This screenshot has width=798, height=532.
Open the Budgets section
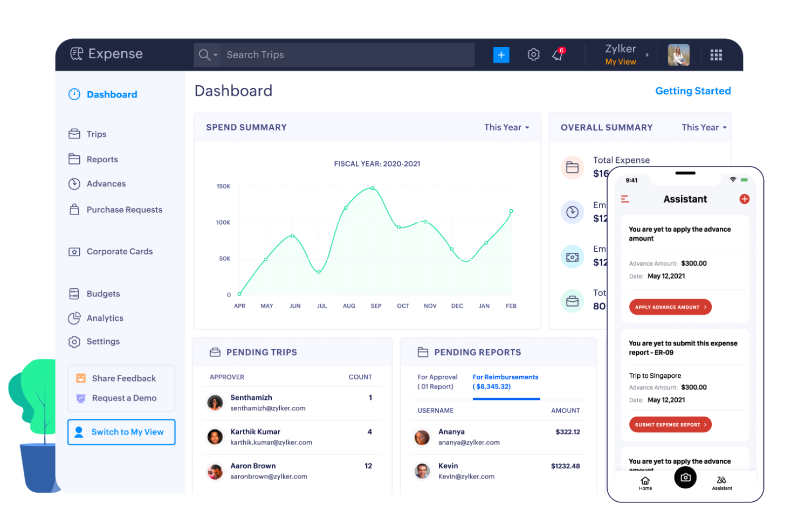[x=103, y=294]
